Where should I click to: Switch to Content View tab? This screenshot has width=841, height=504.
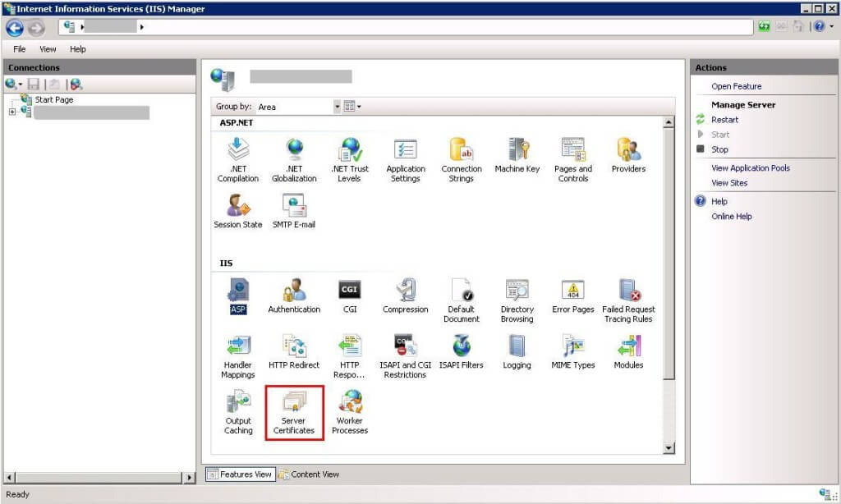[309, 474]
